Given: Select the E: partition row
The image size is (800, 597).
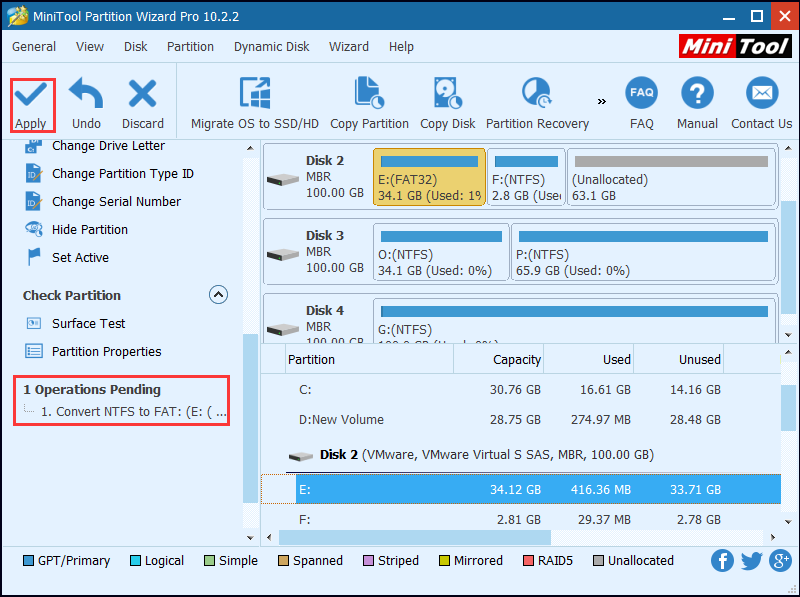Looking at the screenshot, I should click(521, 489).
